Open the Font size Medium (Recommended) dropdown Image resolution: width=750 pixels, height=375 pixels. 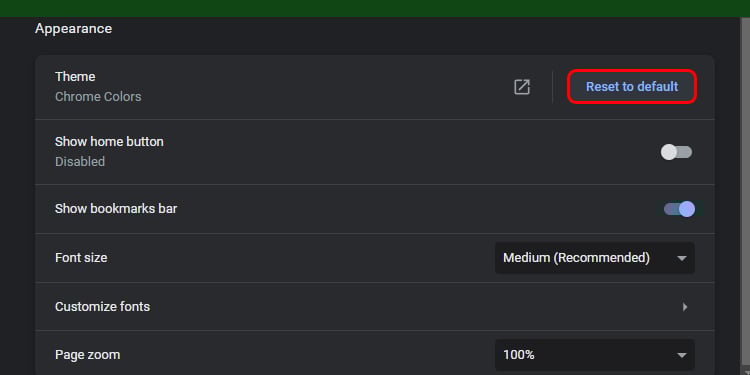coord(595,258)
